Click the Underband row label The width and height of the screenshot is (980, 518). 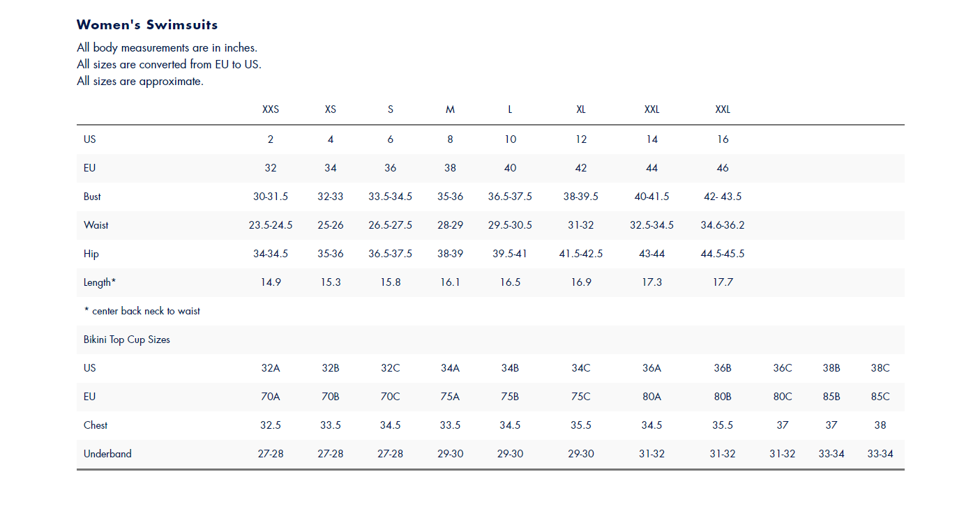pos(107,454)
